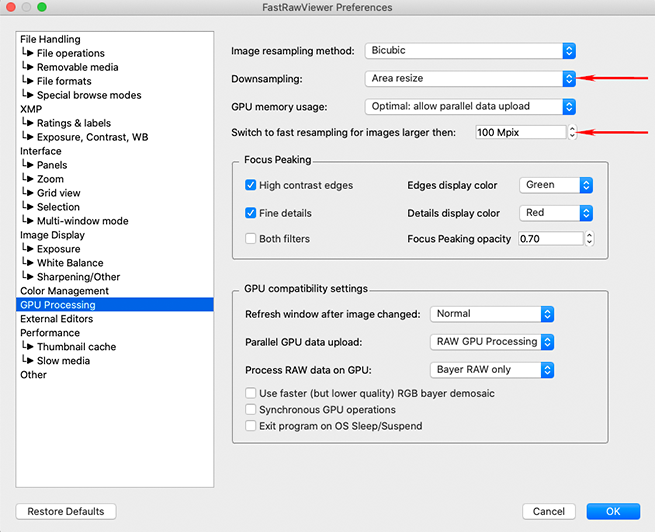Select Color Management in the sidebar
This screenshot has width=655, height=532.
64,291
